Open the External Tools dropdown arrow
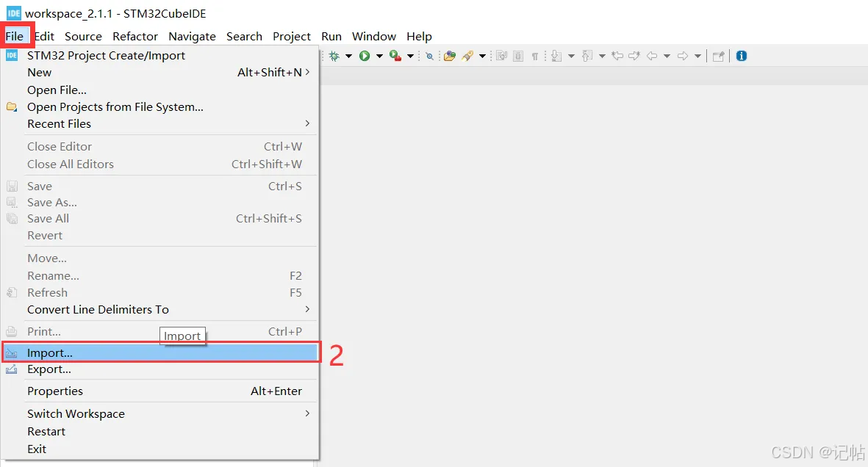 tap(410, 56)
